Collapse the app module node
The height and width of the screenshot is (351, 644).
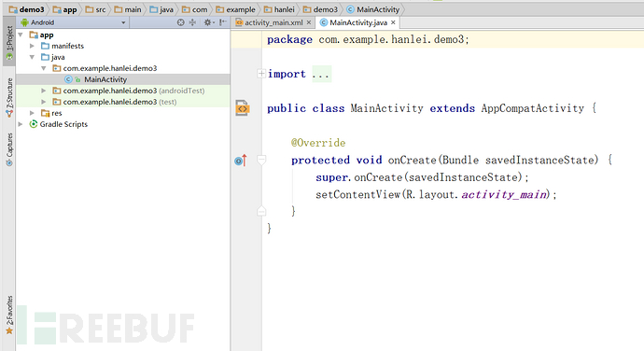coord(21,35)
